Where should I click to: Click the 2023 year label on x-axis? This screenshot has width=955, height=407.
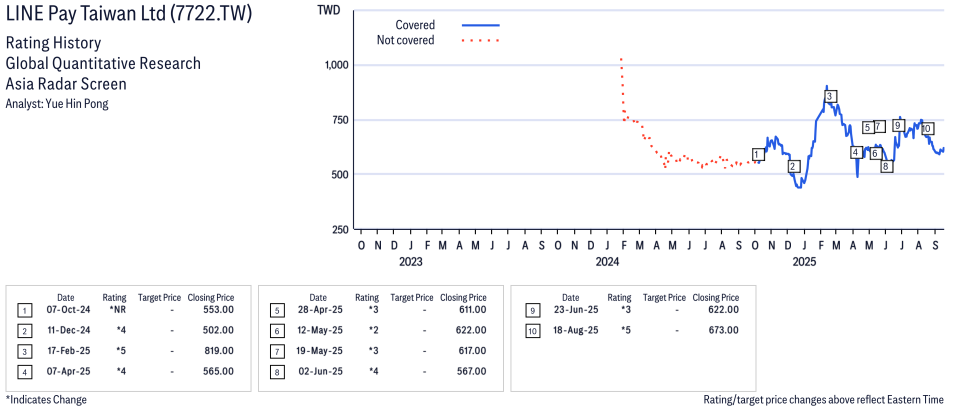click(410, 262)
